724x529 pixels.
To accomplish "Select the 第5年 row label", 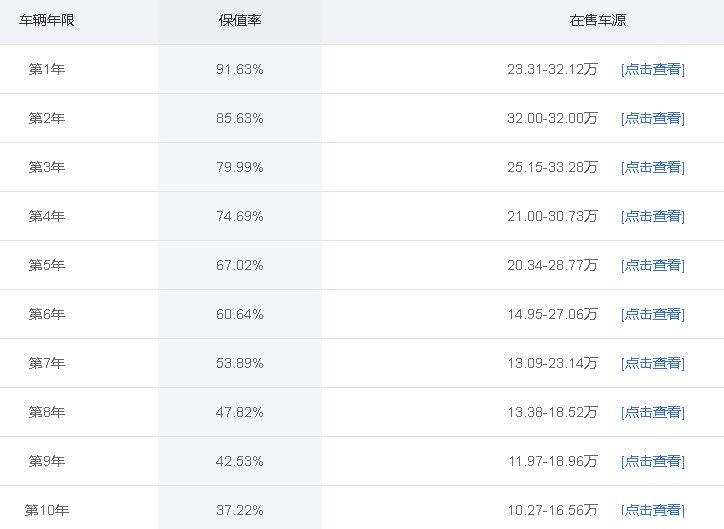I will [x=47, y=265].
